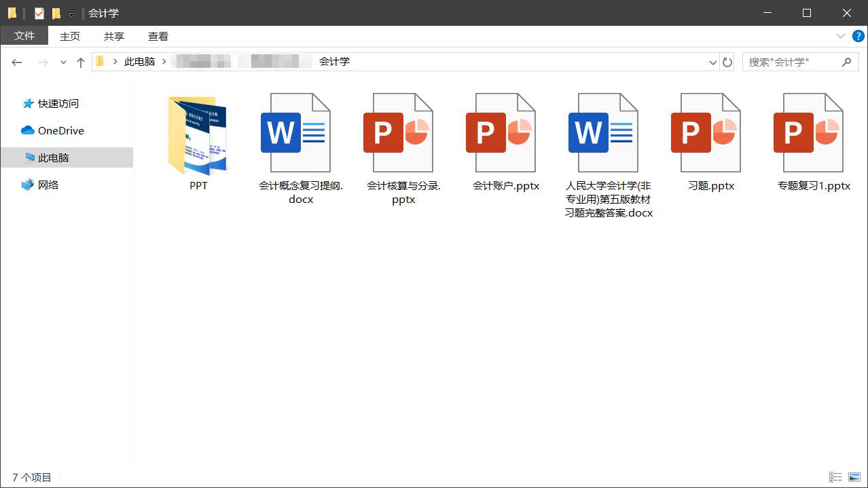Expand the ribbon with the chevron

click(x=841, y=36)
